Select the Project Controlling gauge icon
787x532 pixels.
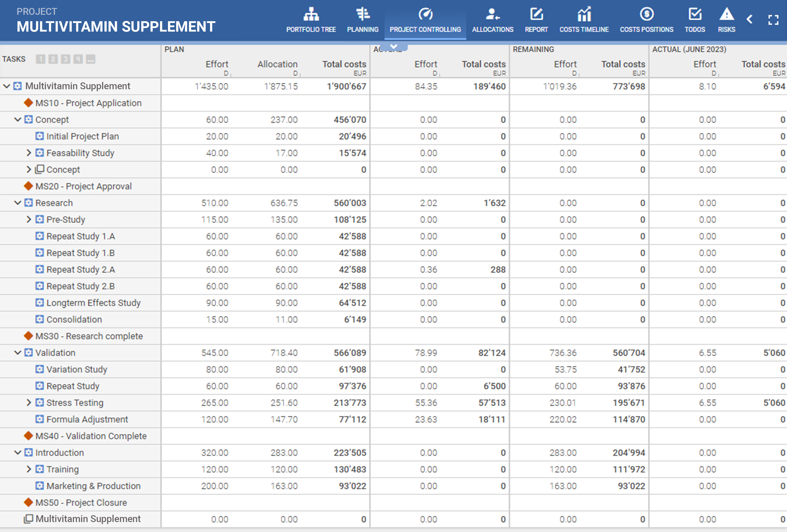pos(425,14)
